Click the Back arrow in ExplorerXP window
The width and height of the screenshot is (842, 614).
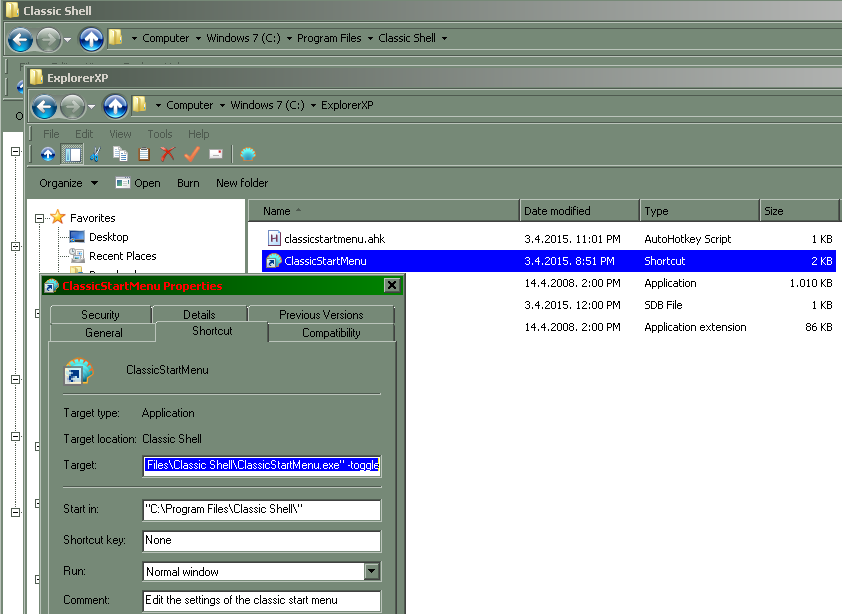pos(44,107)
